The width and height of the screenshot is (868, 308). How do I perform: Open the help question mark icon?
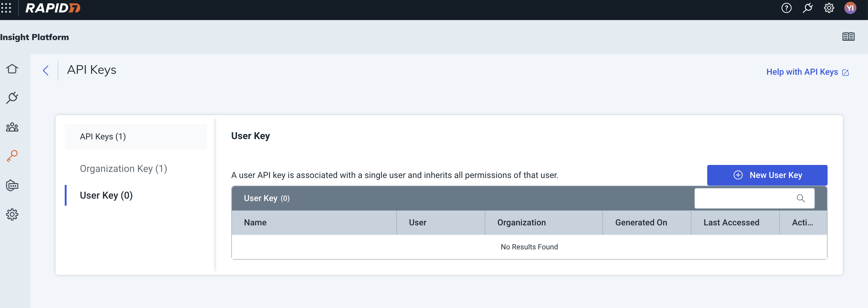786,8
